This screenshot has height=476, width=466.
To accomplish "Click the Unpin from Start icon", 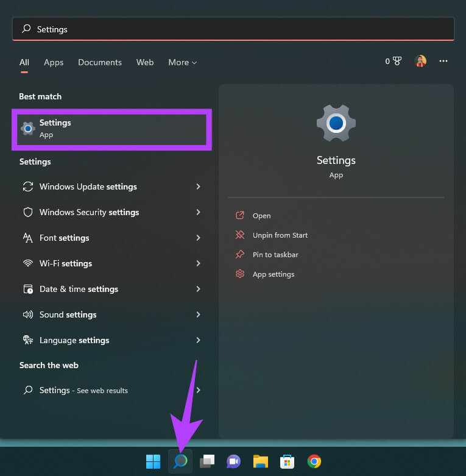I will click(239, 235).
